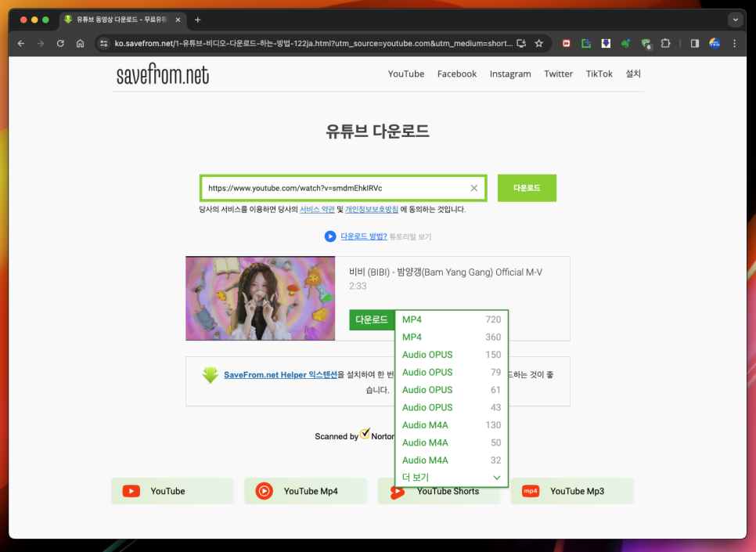The height and width of the screenshot is (552, 756).
Task: Open the Chrome three-dot menu
Action: (734, 43)
